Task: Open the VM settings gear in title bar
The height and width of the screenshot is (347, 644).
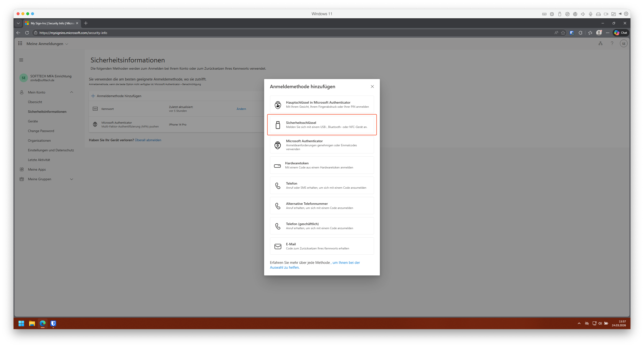Action: [626, 14]
